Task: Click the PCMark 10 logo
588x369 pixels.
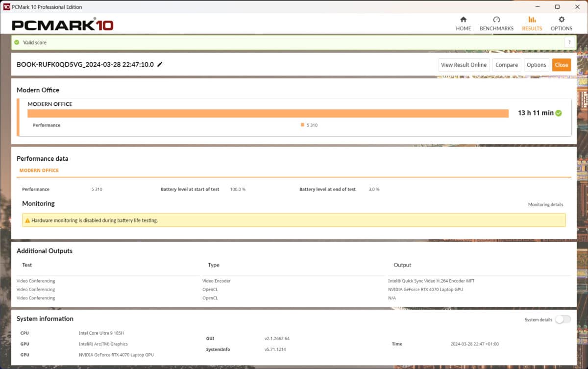Action: point(63,25)
